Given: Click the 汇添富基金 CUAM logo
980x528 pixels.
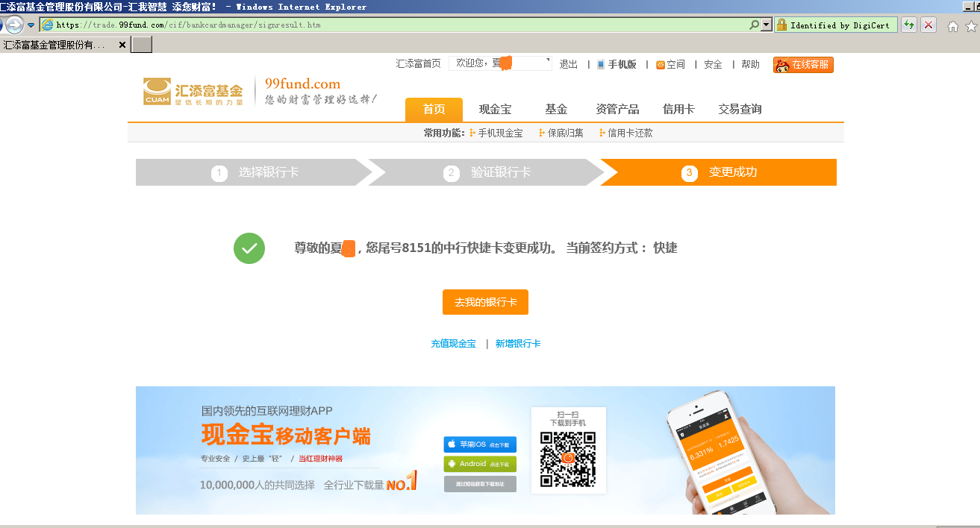Looking at the screenshot, I should 193,92.
